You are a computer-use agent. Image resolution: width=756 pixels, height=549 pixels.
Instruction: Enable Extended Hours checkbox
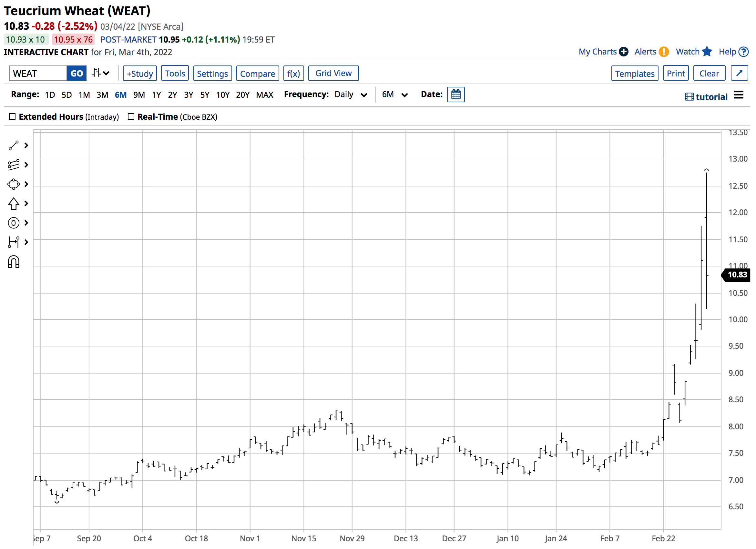(x=12, y=116)
